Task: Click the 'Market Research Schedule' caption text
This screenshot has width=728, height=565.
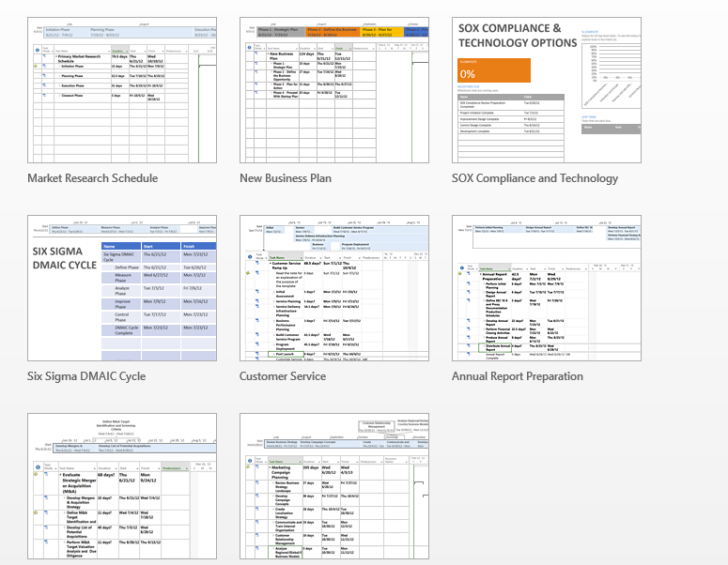Action: (95, 178)
